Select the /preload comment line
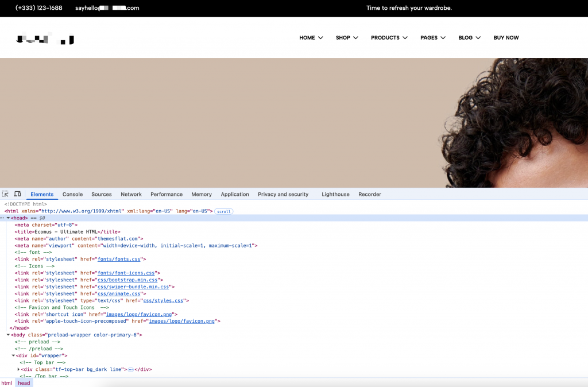 [x=39, y=349]
